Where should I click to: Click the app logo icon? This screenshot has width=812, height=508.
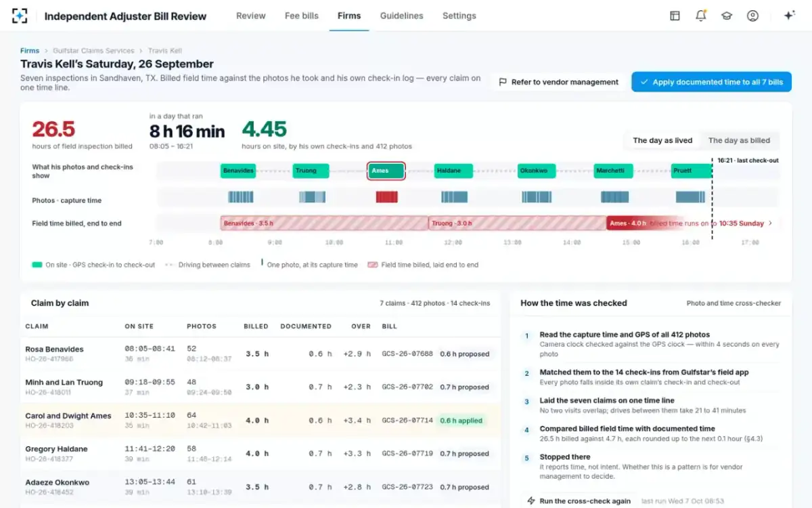(x=20, y=16)
